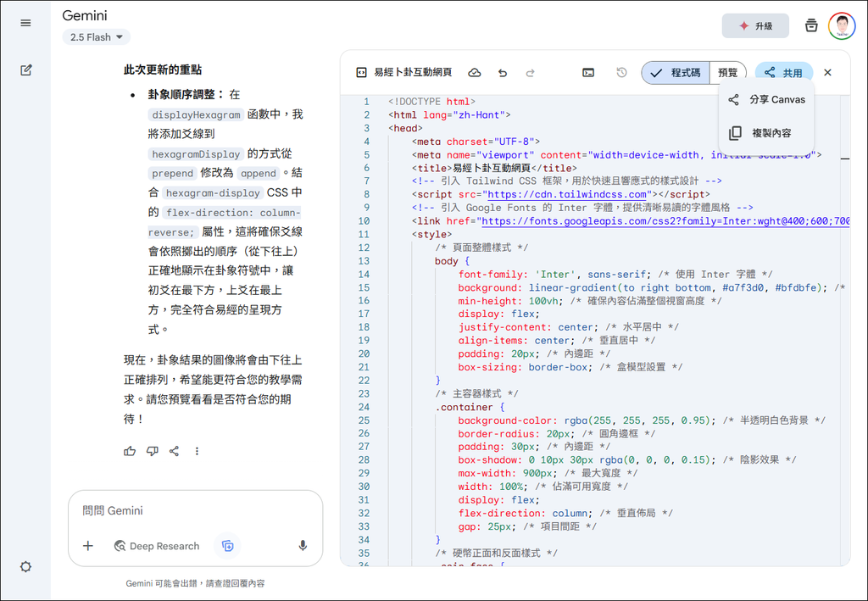
Task: Click the <title> line in the code
Action: point(494,168)
